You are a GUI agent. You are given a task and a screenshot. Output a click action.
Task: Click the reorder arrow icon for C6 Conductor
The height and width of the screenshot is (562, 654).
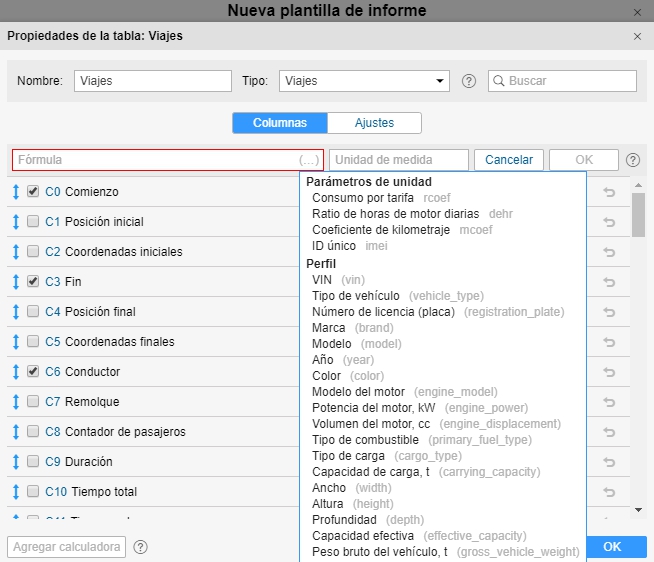pos(16,372)
